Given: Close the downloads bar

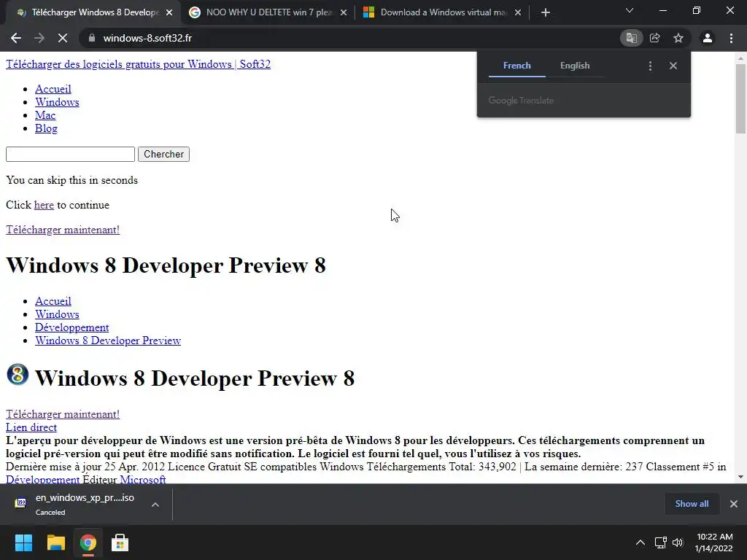Looking at the screenshot, I should pos(734,504).
